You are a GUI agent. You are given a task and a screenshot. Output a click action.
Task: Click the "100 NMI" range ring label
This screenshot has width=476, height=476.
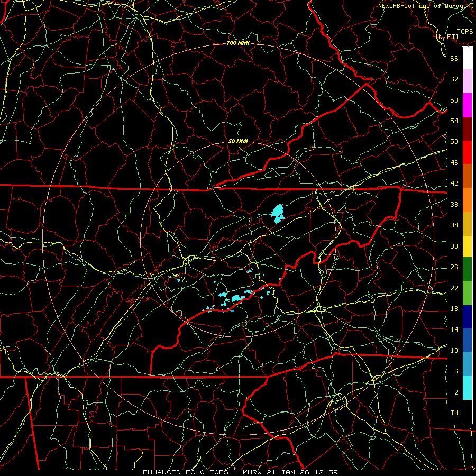tap(238, 43)
